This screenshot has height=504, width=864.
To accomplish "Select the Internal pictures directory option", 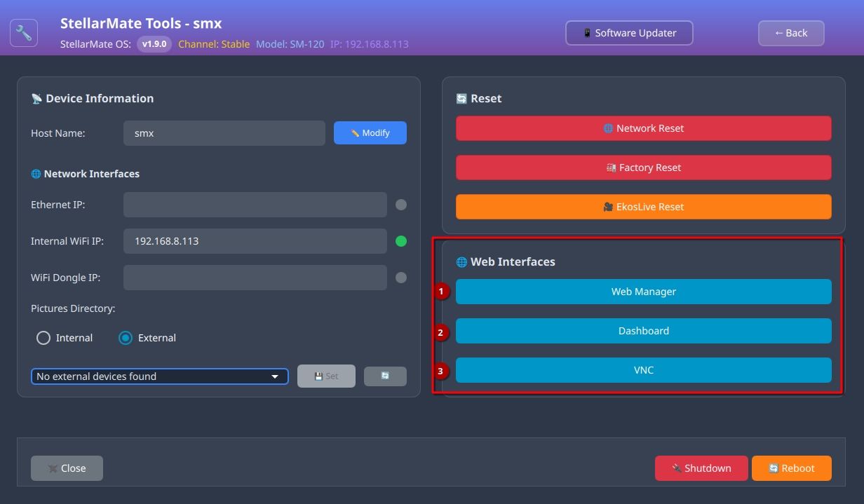I will (65, 338).
